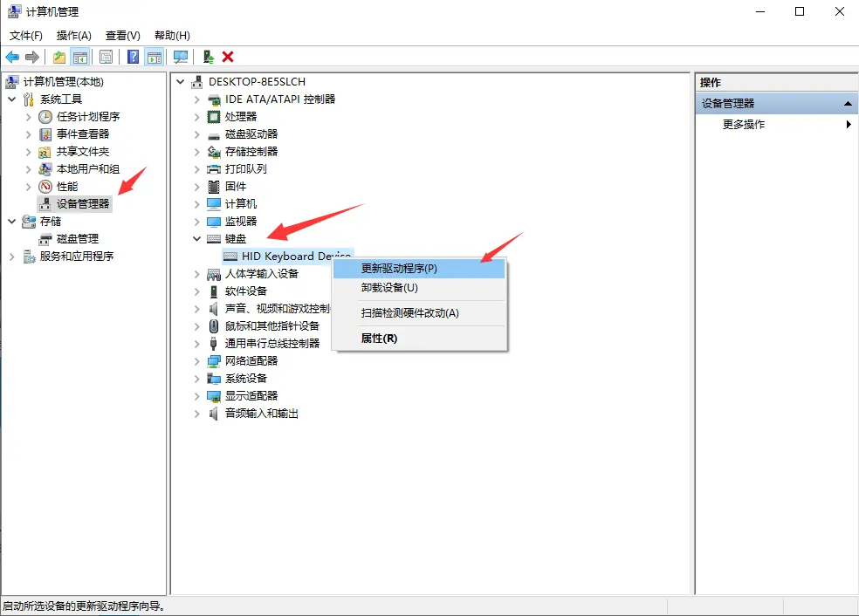Collapse the 键盘 category node
859x616 pixels.
coord(197,239)
